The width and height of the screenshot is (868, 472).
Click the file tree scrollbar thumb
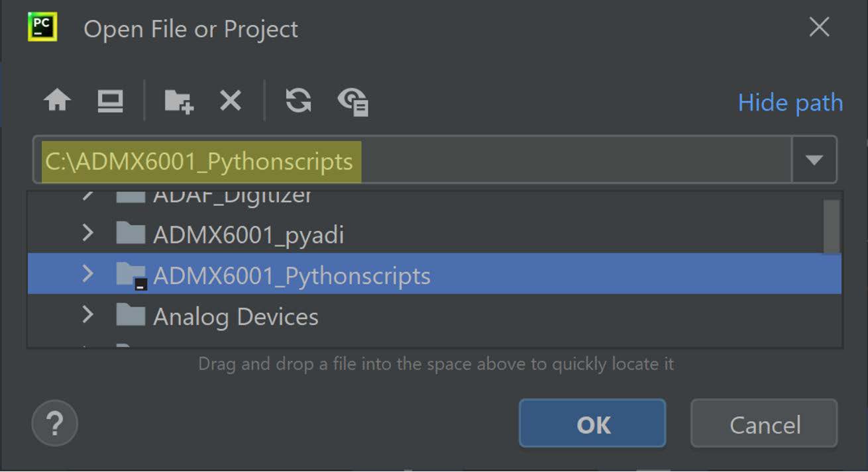831,225
